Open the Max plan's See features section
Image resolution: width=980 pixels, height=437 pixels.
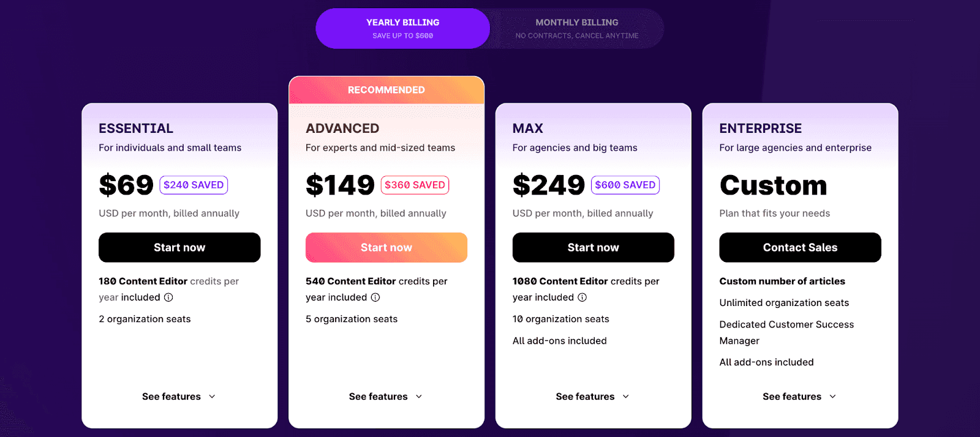(x=592, y=396)
